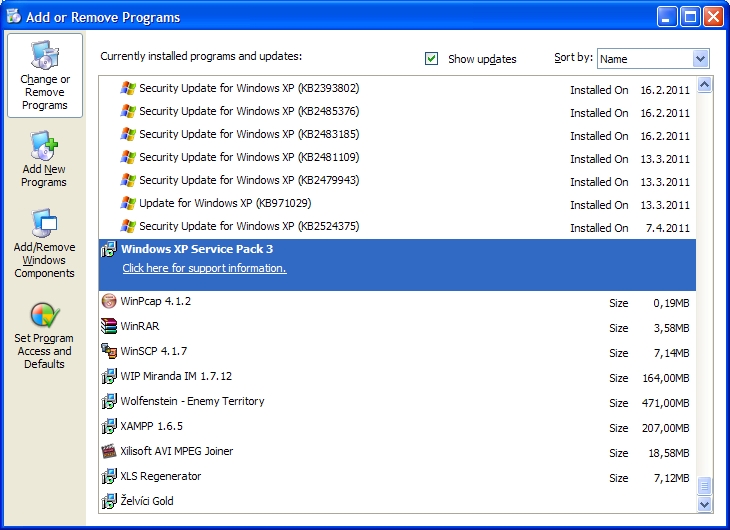Viewport: 730px width, 530px height.
Task: Click the Wolfenstein Enemy Territory icon
Action: coord(109,401)
